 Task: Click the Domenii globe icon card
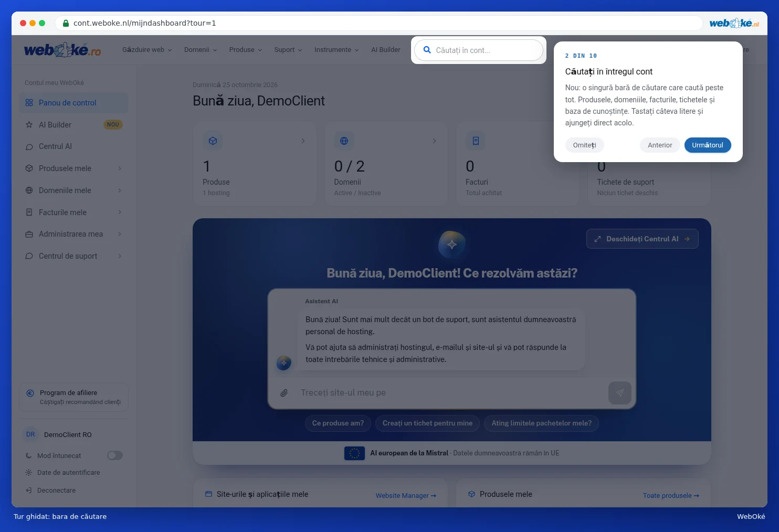[344, 141]
